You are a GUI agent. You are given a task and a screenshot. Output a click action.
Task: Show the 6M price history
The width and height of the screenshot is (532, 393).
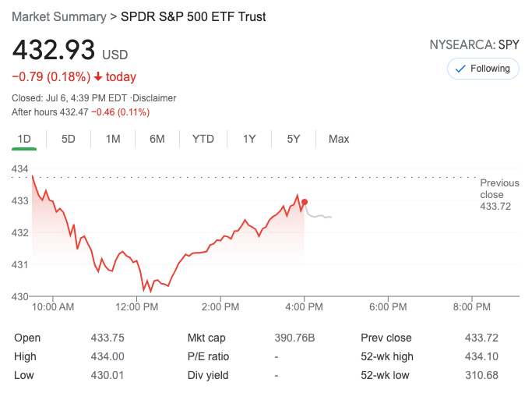pos(157,139)
